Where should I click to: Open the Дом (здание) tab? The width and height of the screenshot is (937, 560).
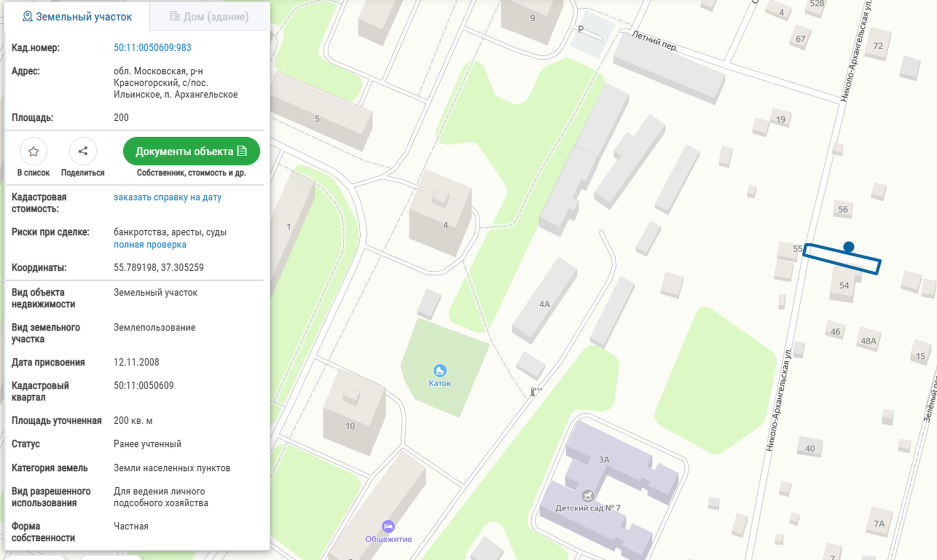[209, 16]
